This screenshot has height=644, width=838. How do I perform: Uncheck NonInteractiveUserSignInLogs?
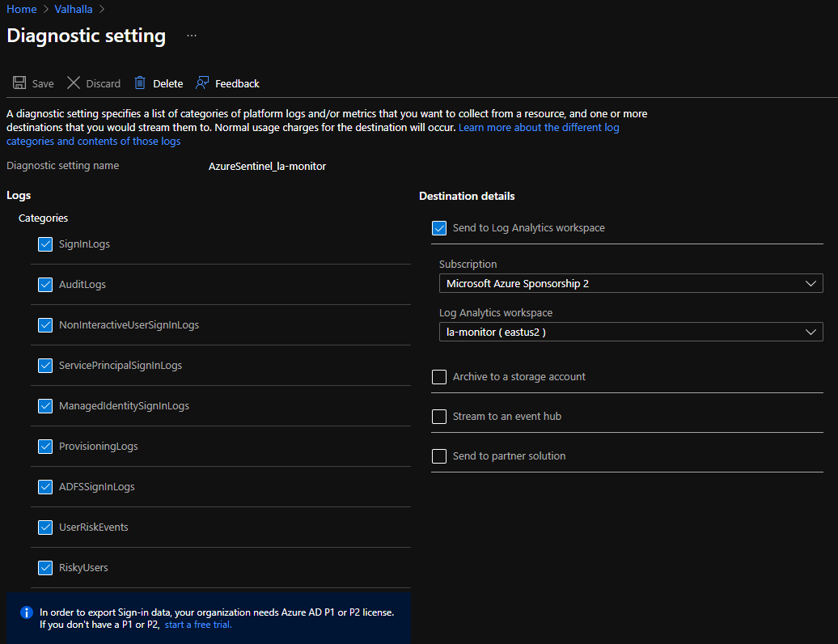click(x=45, y=324)
